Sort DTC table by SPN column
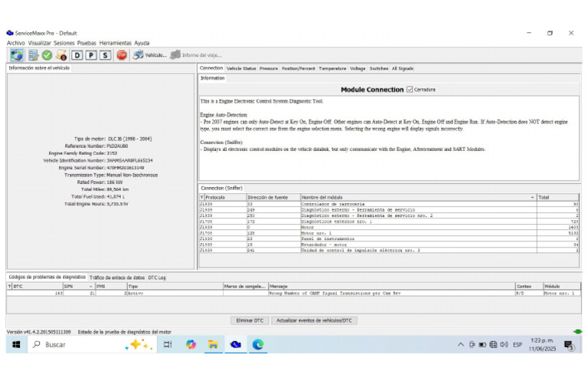Screen dimensions: 588x381 (x=79, y=286)
